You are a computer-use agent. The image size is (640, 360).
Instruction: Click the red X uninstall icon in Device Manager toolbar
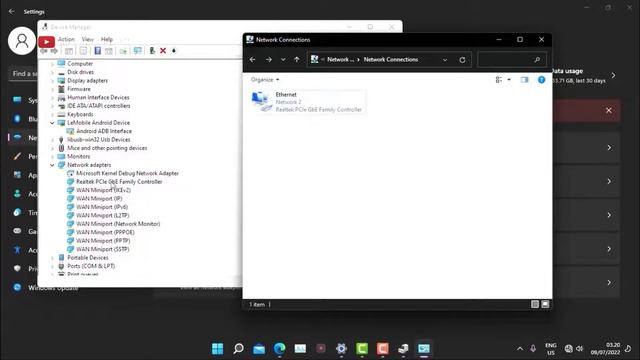pyautogui.click(x=163, y=51)
